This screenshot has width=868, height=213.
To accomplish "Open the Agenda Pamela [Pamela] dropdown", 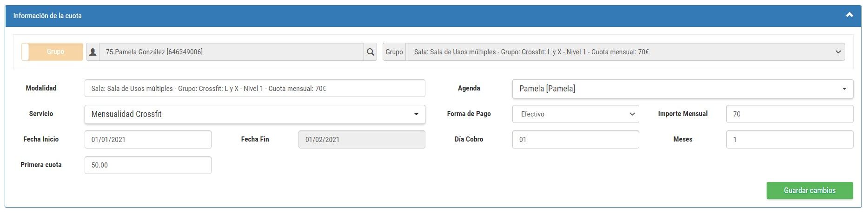I will (x=682, y=89).
